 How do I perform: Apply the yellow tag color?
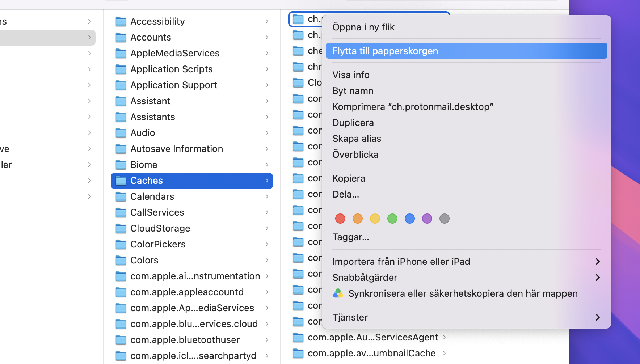point(375,219)
